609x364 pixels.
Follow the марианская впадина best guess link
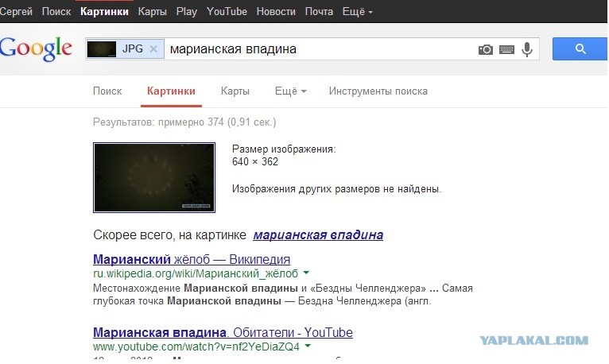318,234
